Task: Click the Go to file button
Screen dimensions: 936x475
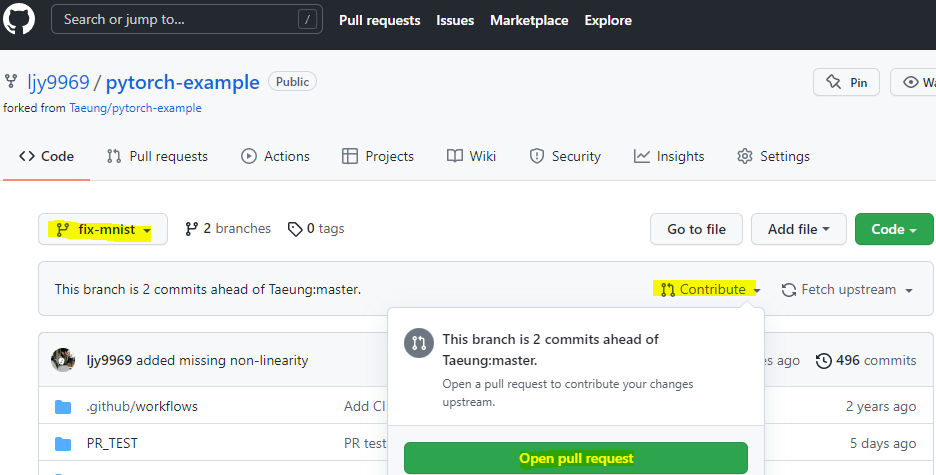Action: pyautogui.click(x=696, y=229)
